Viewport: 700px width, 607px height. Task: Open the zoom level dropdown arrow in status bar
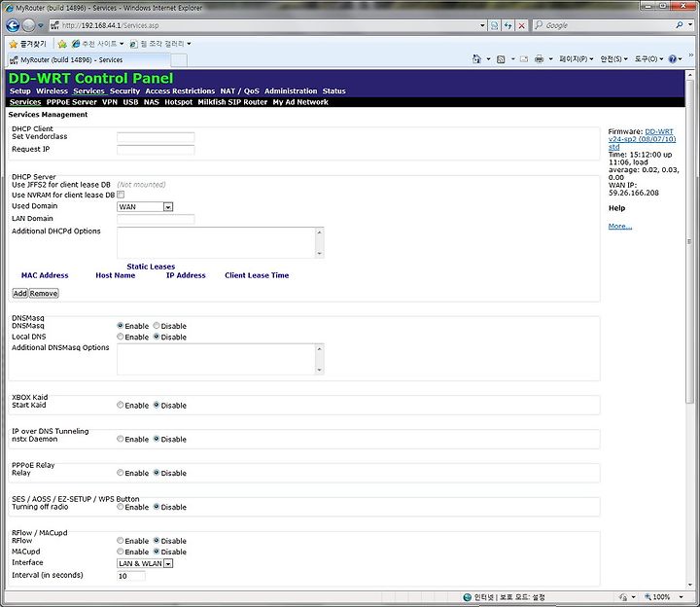click(x=681, y=597)
